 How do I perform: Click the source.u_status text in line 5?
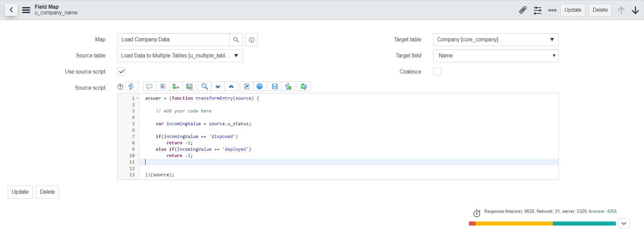229,124
